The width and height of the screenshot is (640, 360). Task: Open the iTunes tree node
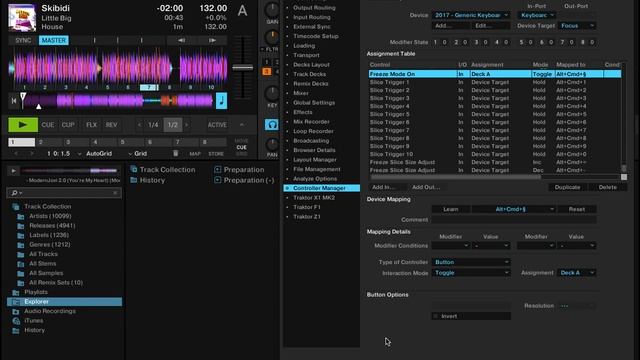click(34, 321)
